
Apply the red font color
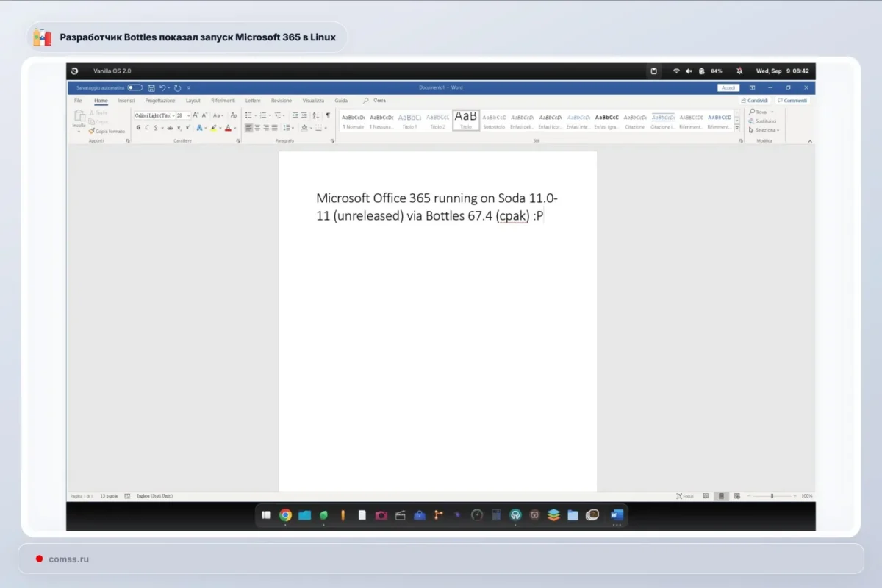pos(227,128)
